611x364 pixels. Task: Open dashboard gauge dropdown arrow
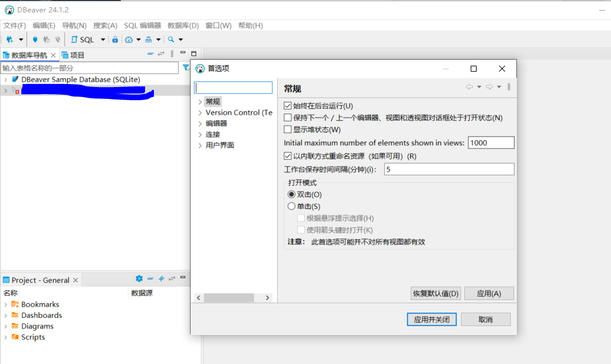tap(139, 40)
